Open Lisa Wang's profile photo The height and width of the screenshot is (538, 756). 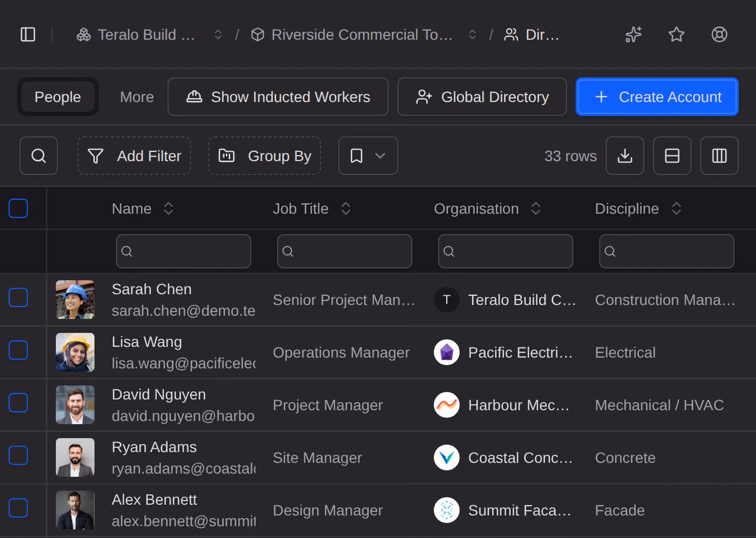click(x=75, y=353)
